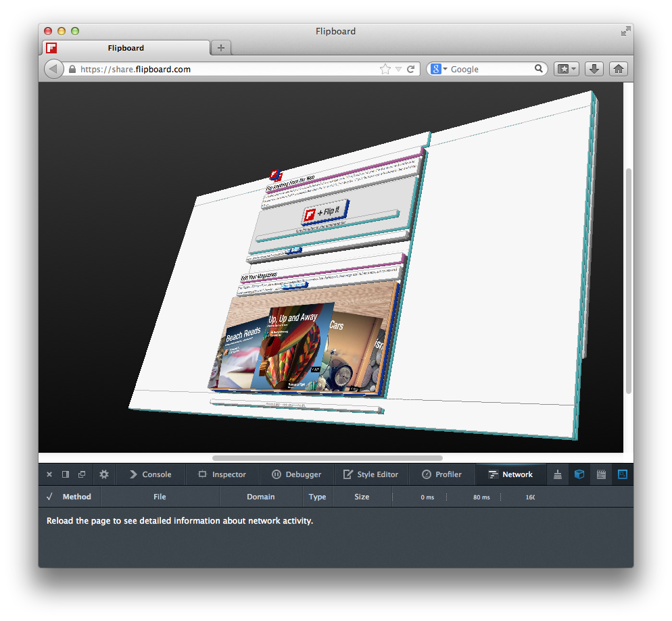Click the 80 ms timeline marker
The image size is (672, 621).
point(481,497)
